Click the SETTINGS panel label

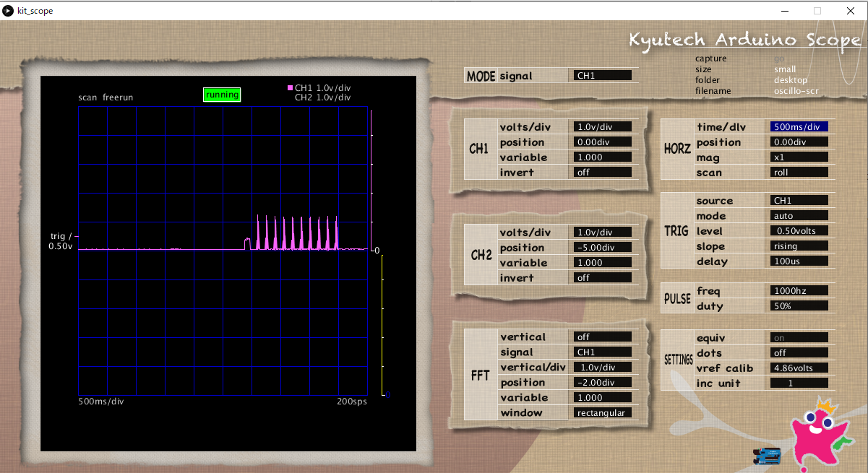[679, 360]
